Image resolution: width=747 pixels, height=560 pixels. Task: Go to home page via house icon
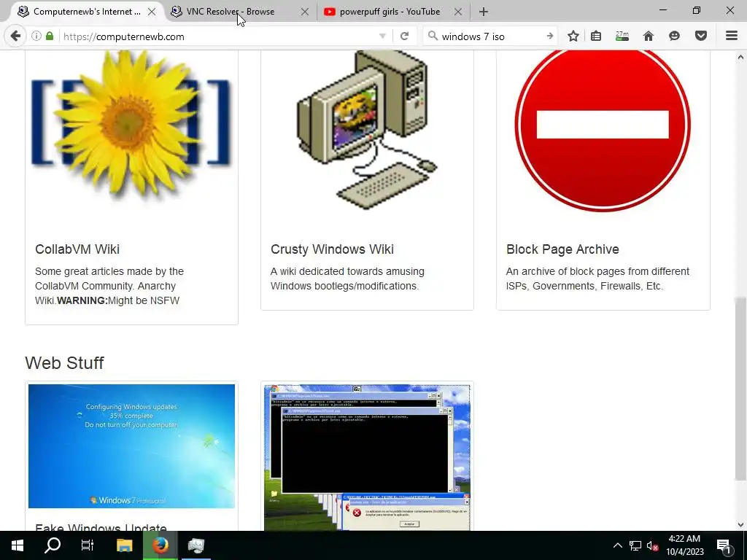(649, 36)
